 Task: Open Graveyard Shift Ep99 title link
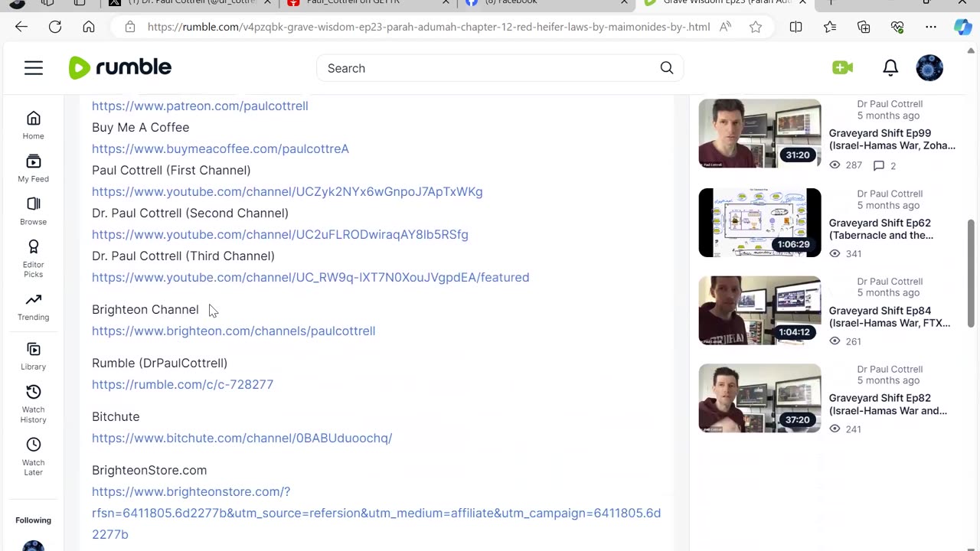pyautogui.click(x=892, y=139)
